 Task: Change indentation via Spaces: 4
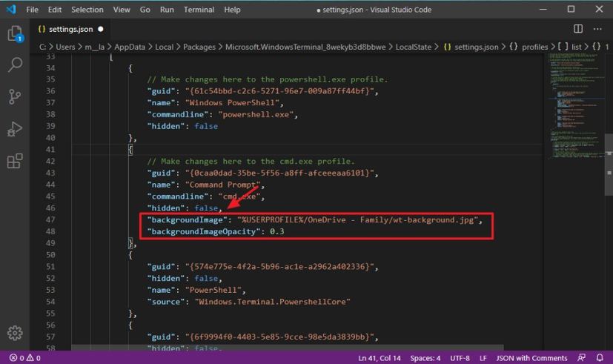click(x=426, y=358)
